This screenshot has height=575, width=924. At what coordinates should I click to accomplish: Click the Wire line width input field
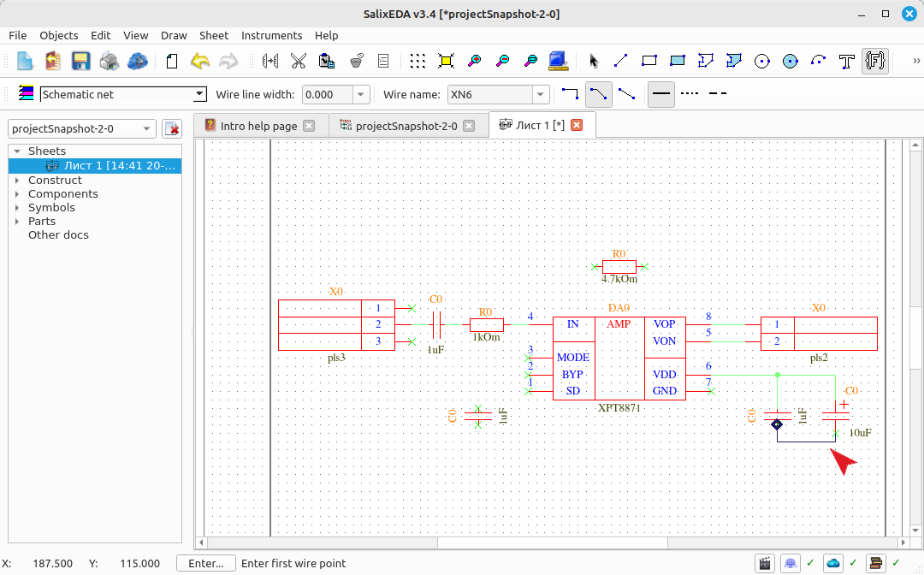pyautogui.click(x=329, y=94)
